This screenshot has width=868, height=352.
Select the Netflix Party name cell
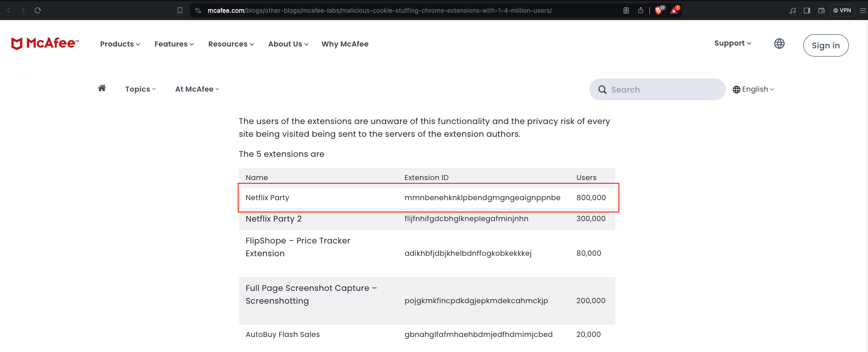(267, 198)
